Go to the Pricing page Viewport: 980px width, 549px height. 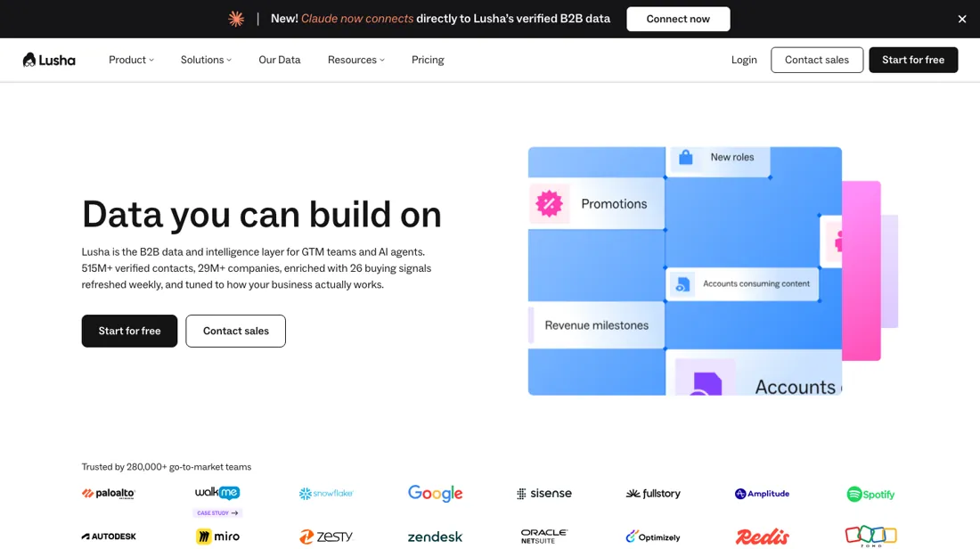428,60
